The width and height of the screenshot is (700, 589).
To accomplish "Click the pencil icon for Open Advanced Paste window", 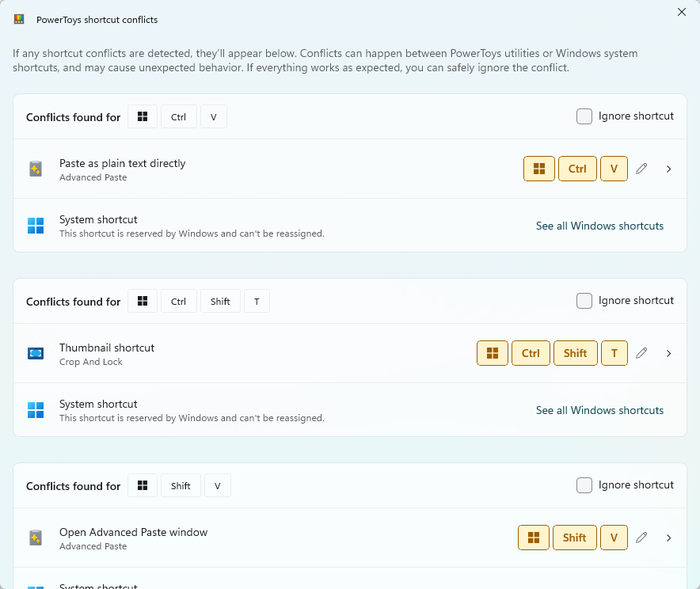I will point(641,537).
